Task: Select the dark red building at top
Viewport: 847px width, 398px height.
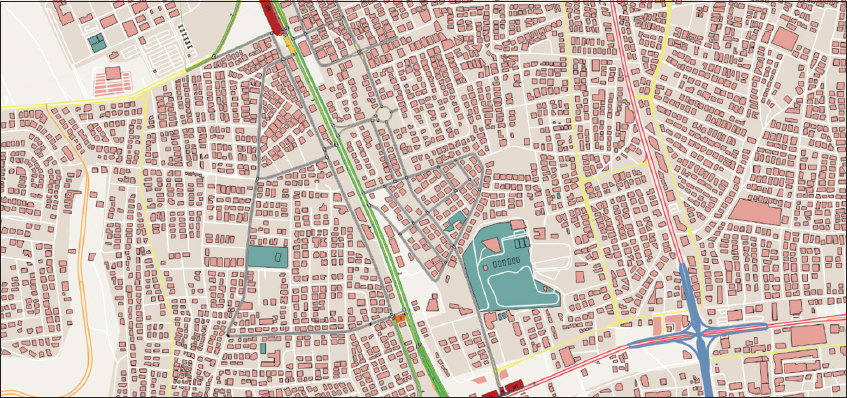Action: click(x=270, y=16)
